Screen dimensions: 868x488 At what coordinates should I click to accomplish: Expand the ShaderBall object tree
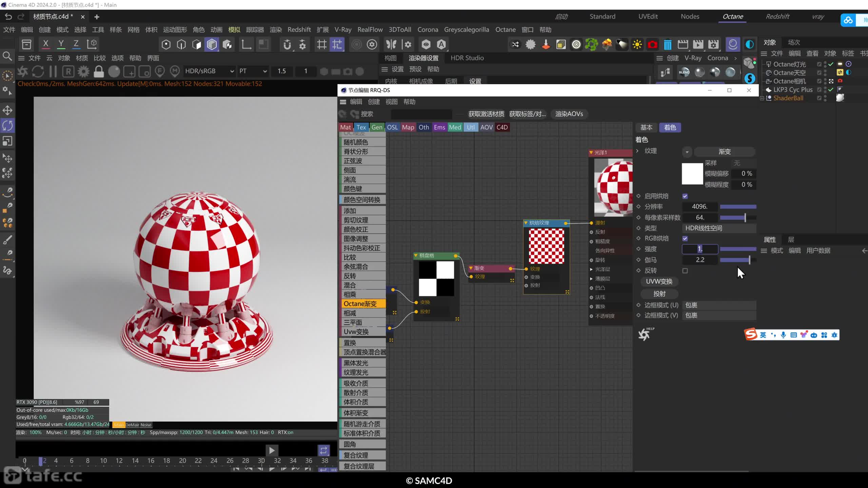tap(762, 98)
